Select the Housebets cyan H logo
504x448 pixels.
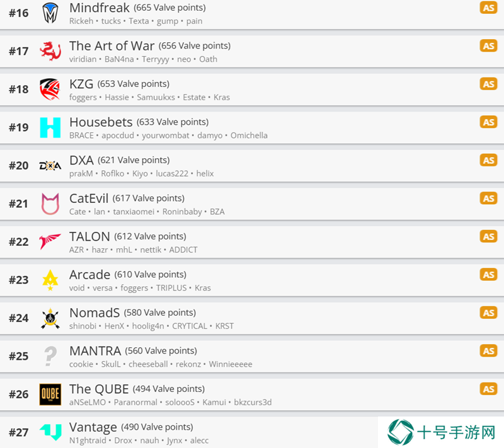[50, 127]
